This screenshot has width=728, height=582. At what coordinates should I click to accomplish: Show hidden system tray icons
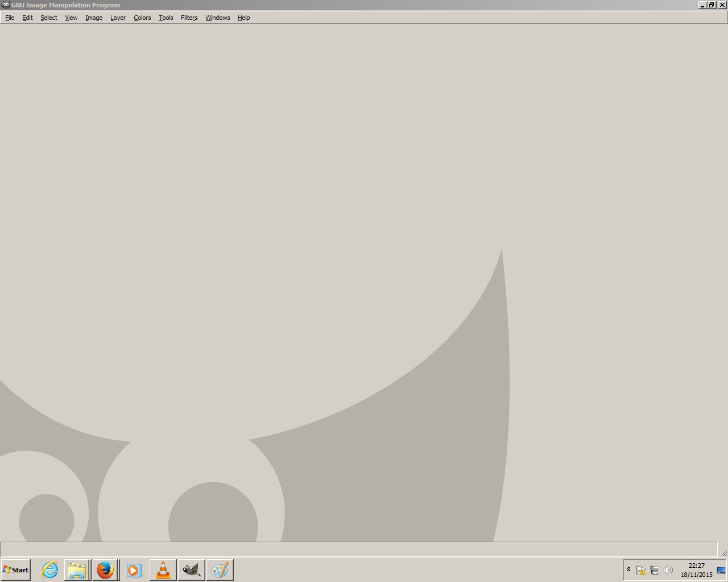click(x=628, y=569)
